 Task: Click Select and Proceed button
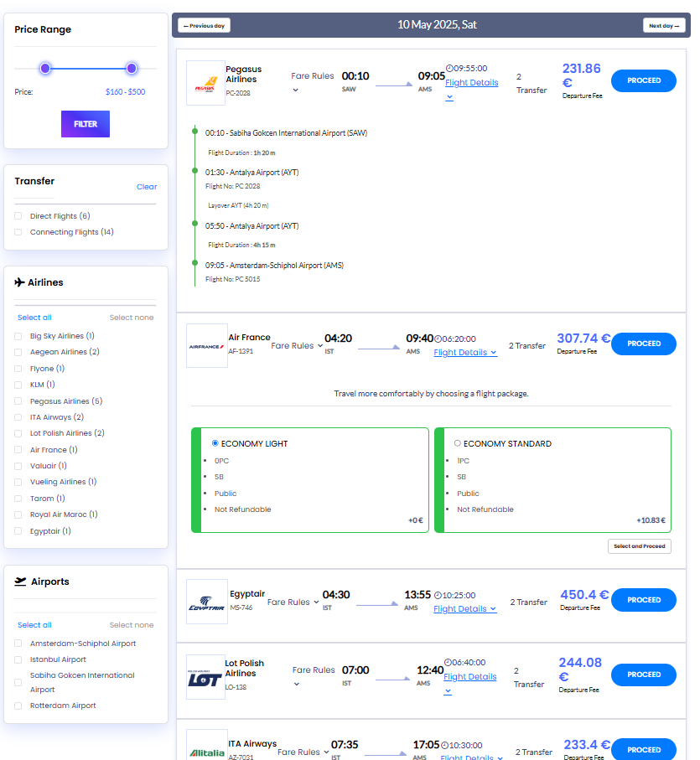640,546
